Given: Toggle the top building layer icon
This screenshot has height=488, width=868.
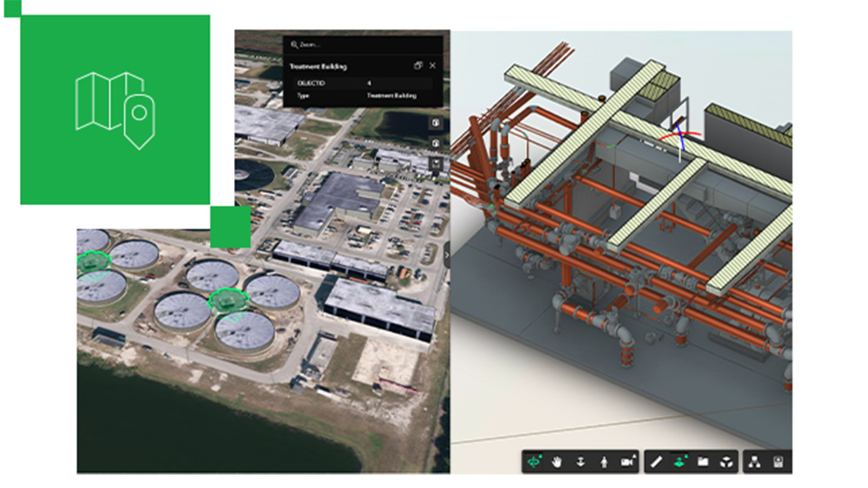Looking at the screenshot, I should coord(436,123).
